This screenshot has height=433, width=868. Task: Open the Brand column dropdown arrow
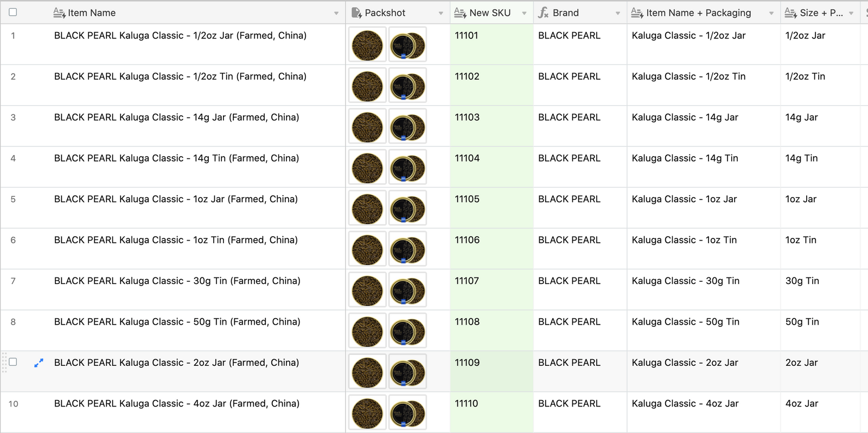pos(617,13)
